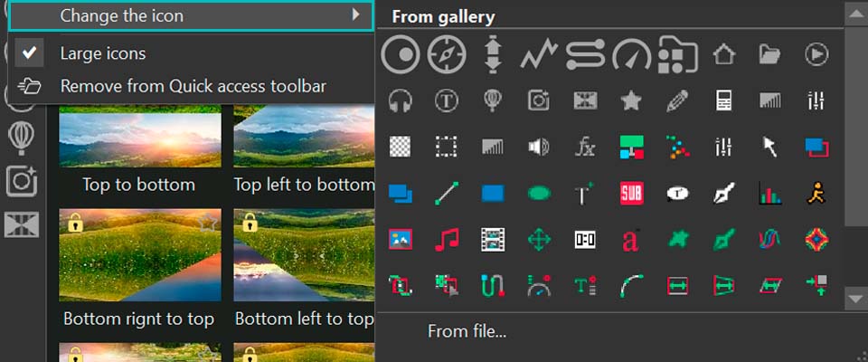This screenshot has height=362, width=868.
Task: Pick the home icon in the gallery
Action: [x=724, y=54]
